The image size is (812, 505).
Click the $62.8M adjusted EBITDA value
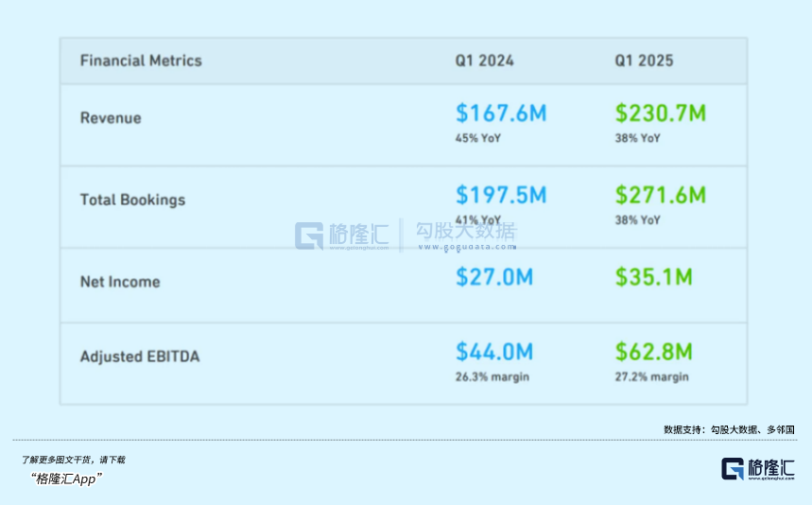point(653,352)
